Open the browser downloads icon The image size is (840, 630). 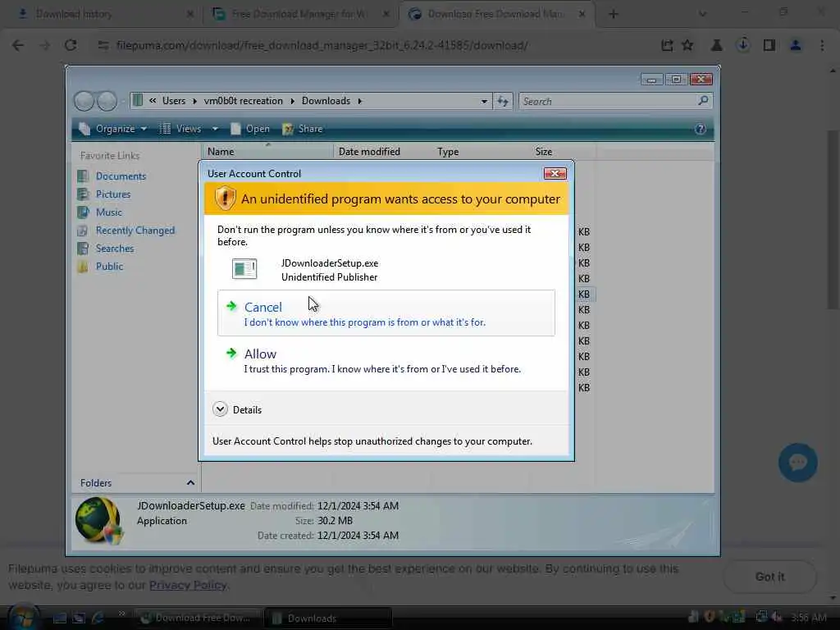(743, 45)
